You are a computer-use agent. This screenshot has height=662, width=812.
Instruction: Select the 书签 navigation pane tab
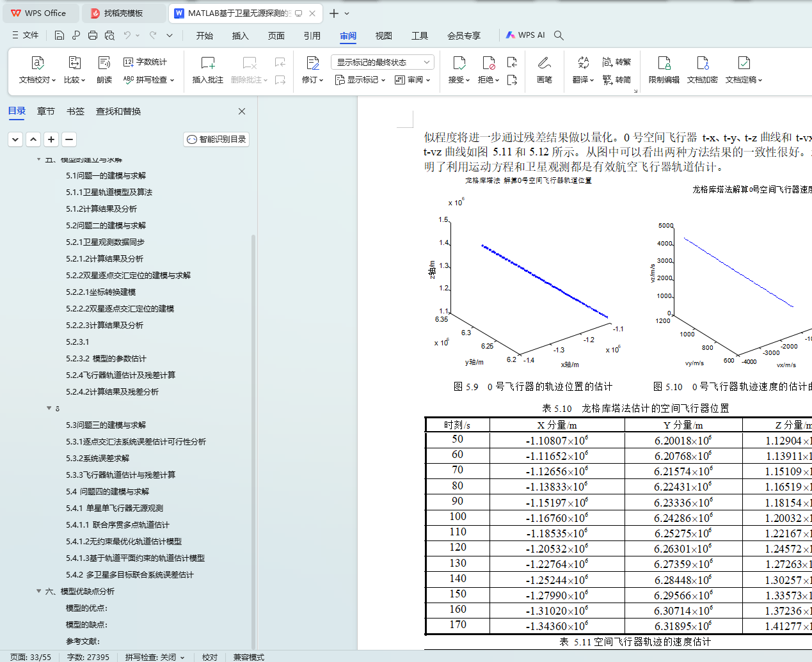[x=76, y=111]
